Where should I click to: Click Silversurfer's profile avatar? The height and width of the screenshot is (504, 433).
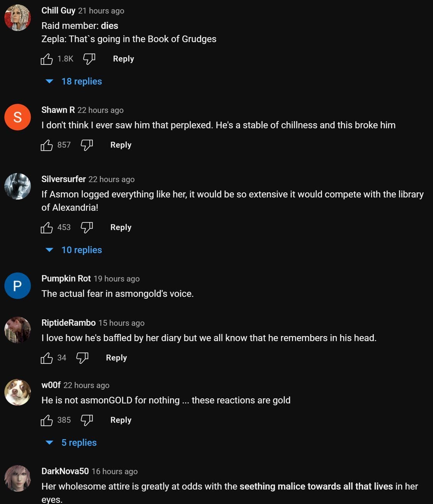click(x=18, y=186)
